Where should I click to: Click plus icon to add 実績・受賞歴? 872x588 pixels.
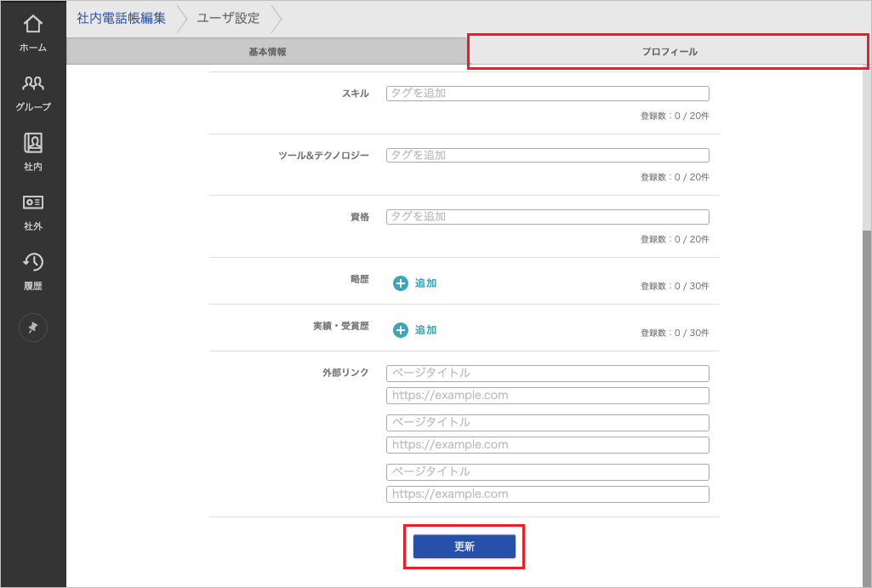tap(401, 330)
